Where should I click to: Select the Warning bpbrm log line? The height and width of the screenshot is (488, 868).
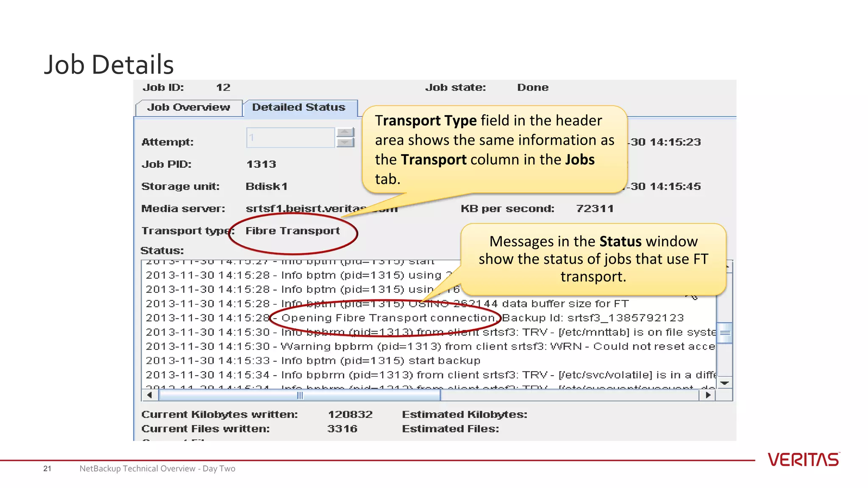point(430,347)
